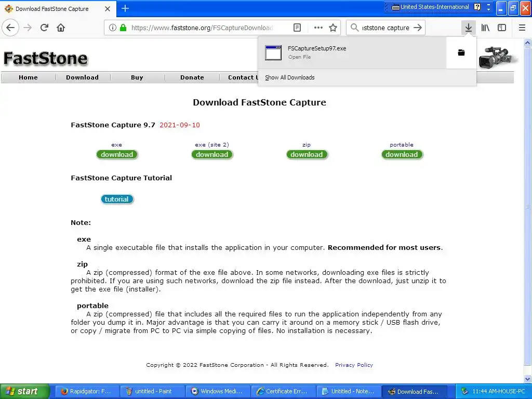Reload the current page
The height and width of the screenshot is (399, 532).
coord(44,28)
